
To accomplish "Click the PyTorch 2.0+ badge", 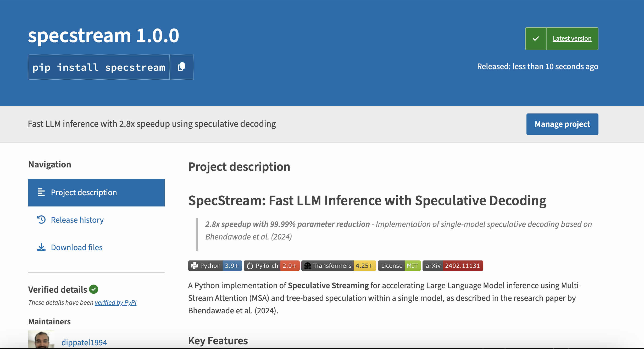I will coord(271,266).
